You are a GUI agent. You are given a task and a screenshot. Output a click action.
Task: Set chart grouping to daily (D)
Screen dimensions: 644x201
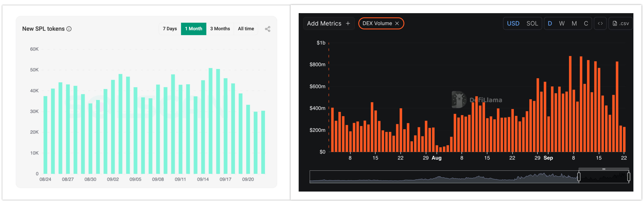tap(550, 24)
